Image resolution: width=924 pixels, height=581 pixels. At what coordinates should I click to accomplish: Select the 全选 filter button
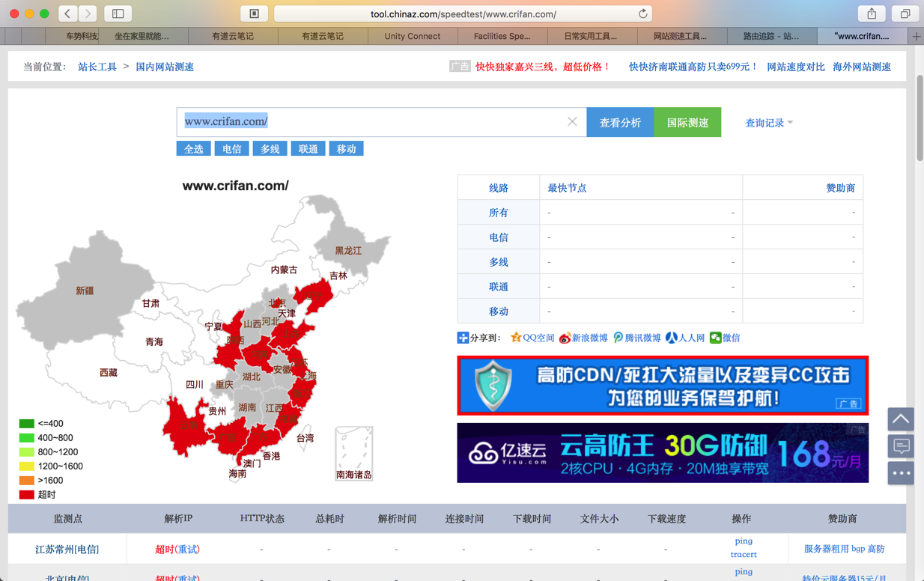pos(194,149)
